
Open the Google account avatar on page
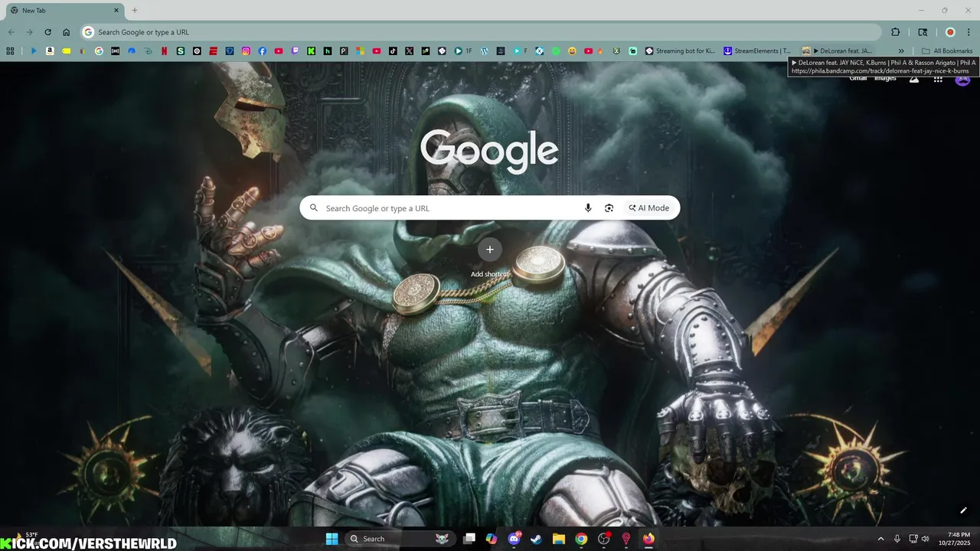(963, 80)
